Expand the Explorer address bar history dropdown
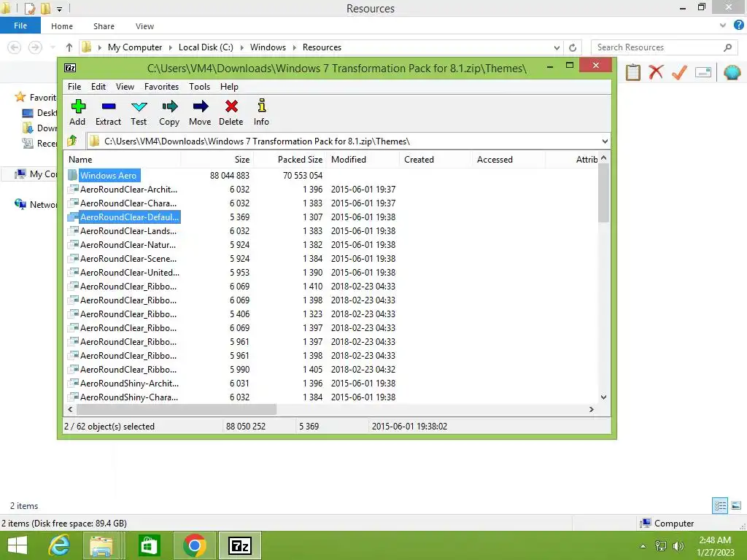Image resolution: width=747 pixels, height=560 pixels. [557, 47]
